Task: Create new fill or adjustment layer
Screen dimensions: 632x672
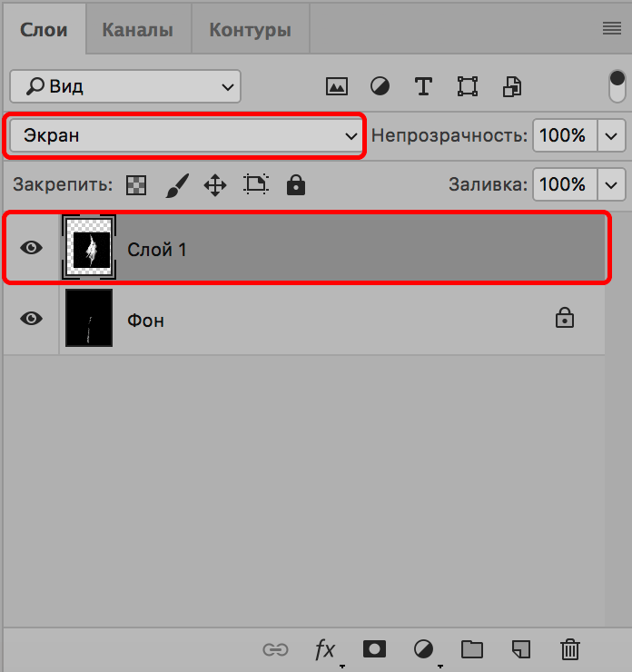Action: [423, 649]
